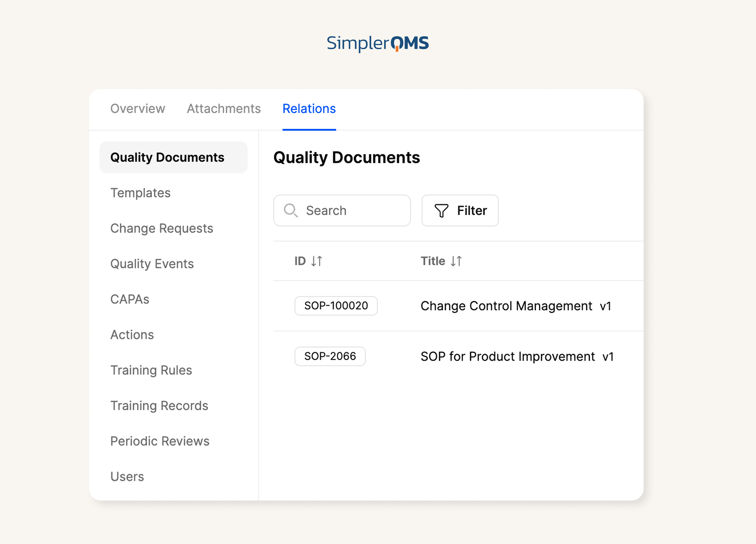Click the funnel icon on the Filter button
Image resolution: width=756 pixels, height=544 pixels.
(x=441, y=210)
